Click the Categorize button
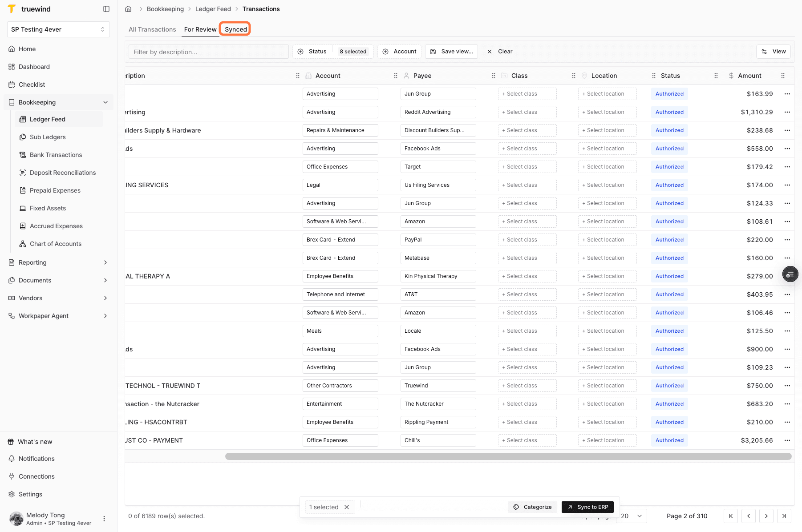Image resolution: width=802 pixels, height=532 pixels. [532, 507]
